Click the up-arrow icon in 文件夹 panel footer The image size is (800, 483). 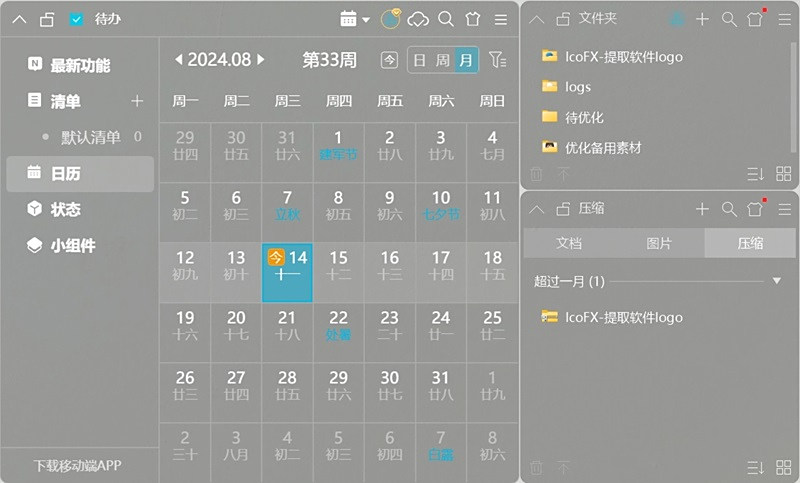[563, 174]
